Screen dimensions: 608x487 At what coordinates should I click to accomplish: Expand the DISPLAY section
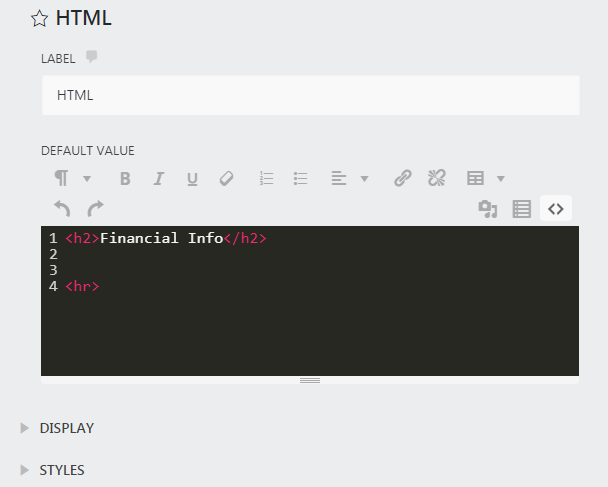[66, 428]
